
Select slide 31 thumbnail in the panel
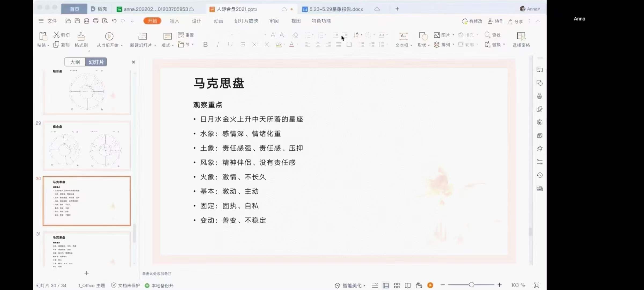(86, 250)
